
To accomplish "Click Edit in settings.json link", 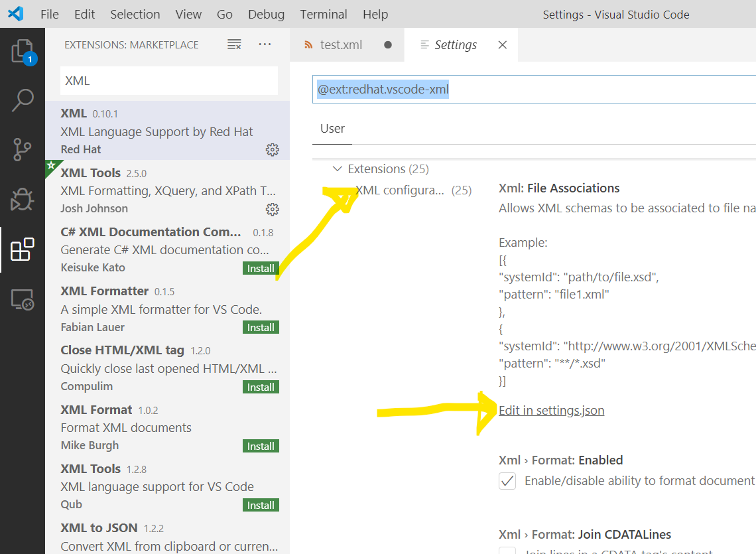I will pyautogui.click(x=551, y=411).
